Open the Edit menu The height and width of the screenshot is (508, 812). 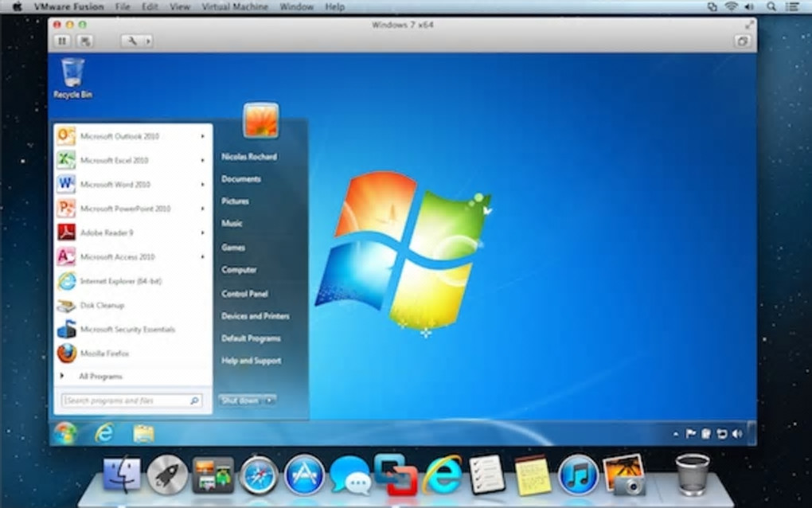point(150,6)
